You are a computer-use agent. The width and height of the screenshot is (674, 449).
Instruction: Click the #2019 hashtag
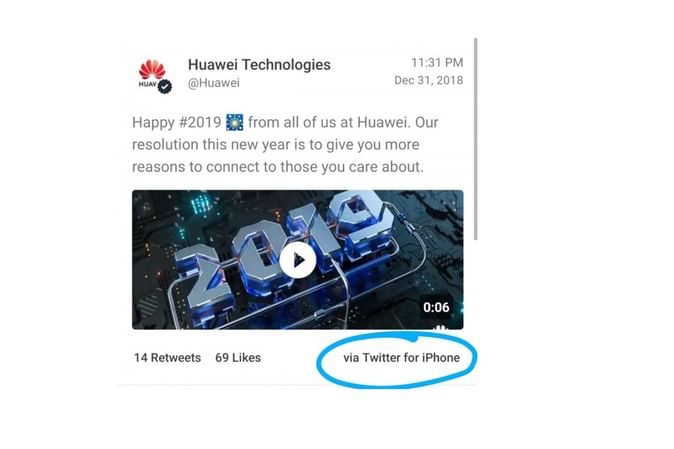tap(200, 122)
